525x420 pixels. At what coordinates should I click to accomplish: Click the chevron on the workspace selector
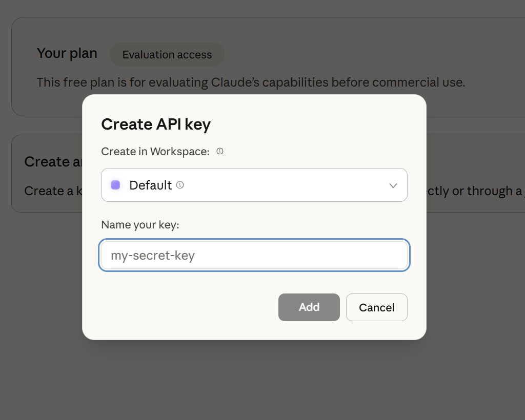point(393,185)
